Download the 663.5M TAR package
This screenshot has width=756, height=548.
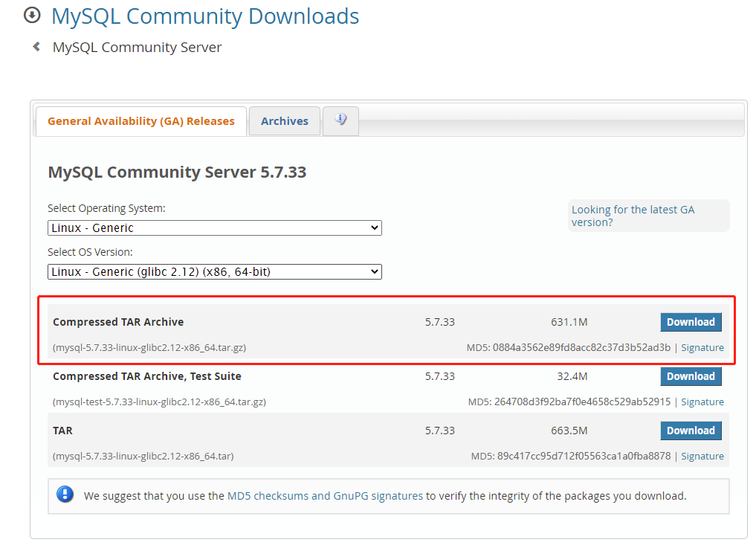691,431
